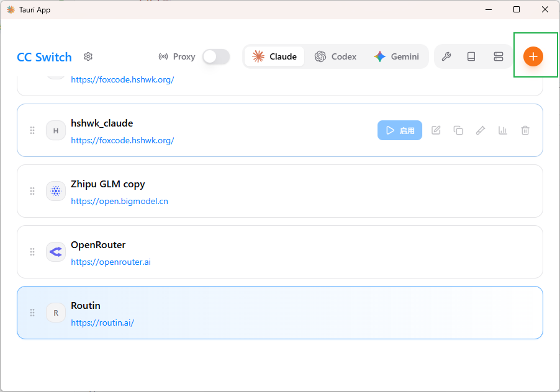
Task: Toggle the Proxy switch
Action: 216,56
